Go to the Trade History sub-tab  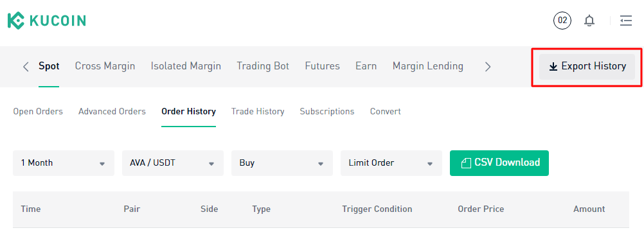pyautogui.click(x=258, y=112)
